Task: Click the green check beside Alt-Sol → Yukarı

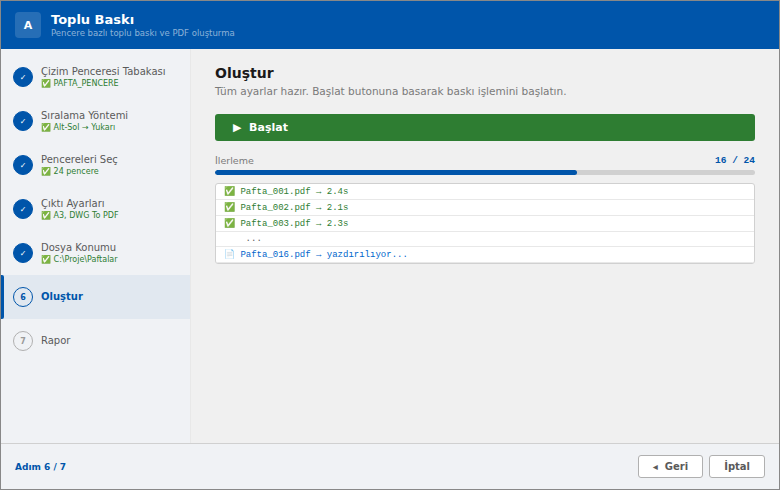Action: [x=46, y=127]
